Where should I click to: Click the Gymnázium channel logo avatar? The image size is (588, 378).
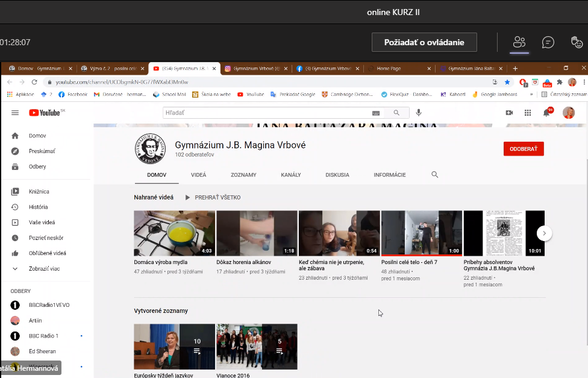(150, 149)
